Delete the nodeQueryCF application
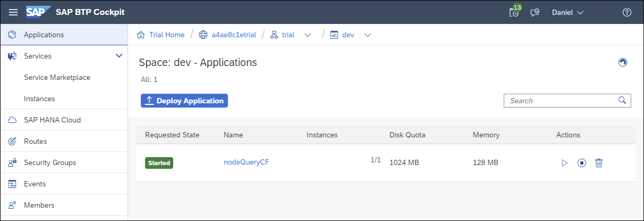The width and height of the screenshot is (644, 221). tap(599, 162)
